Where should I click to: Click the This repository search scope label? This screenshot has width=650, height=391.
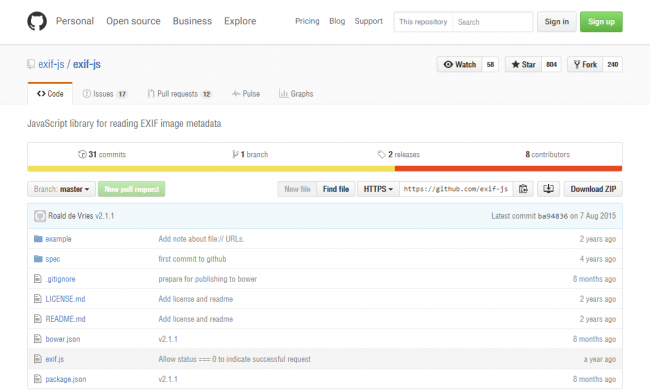pos(423,22)
